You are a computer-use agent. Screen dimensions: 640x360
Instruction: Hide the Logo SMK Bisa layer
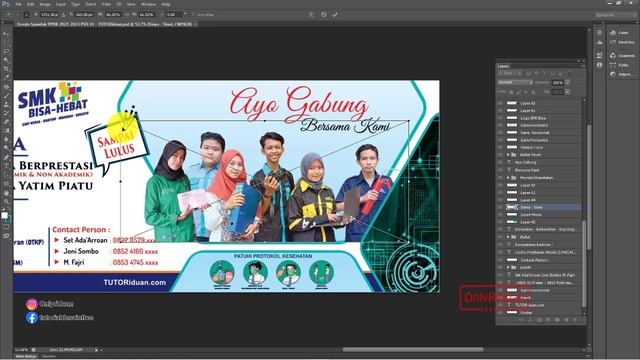(500, 118)
